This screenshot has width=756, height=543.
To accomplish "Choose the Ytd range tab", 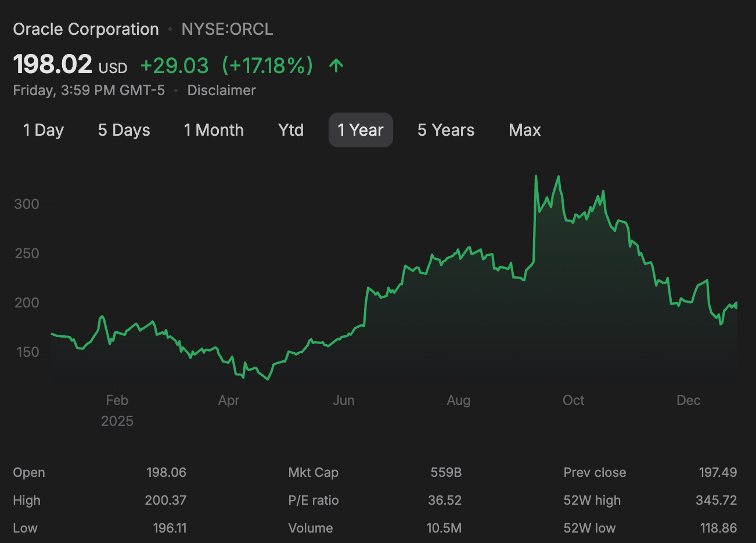I will [291, 130].
